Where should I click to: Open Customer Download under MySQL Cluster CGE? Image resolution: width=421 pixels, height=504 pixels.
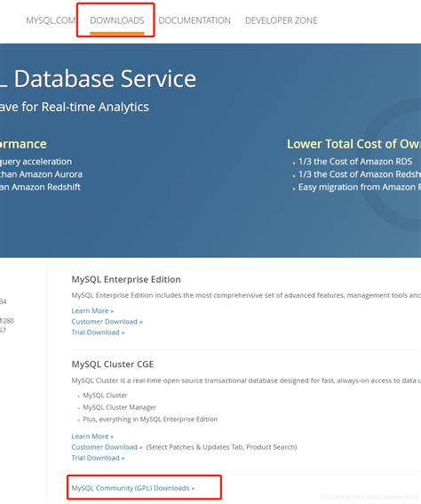(x=107, y=447)
